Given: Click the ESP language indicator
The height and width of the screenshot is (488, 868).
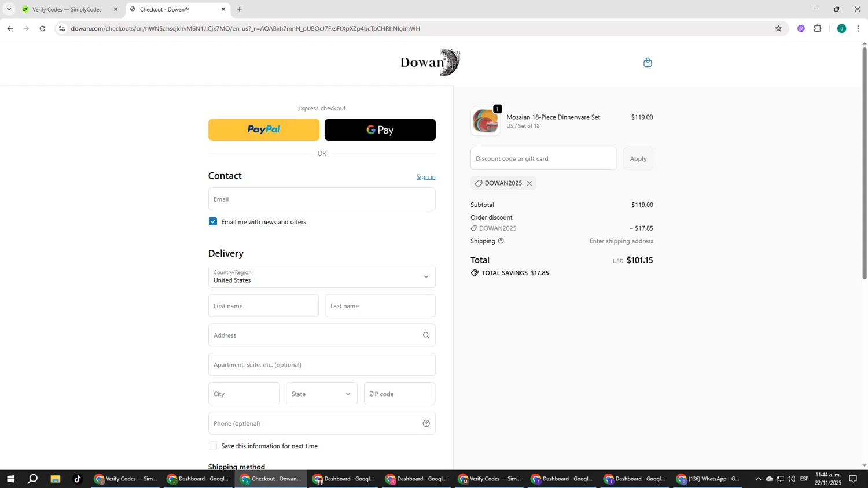Looking at the screenshot, I should click(804, 479).
